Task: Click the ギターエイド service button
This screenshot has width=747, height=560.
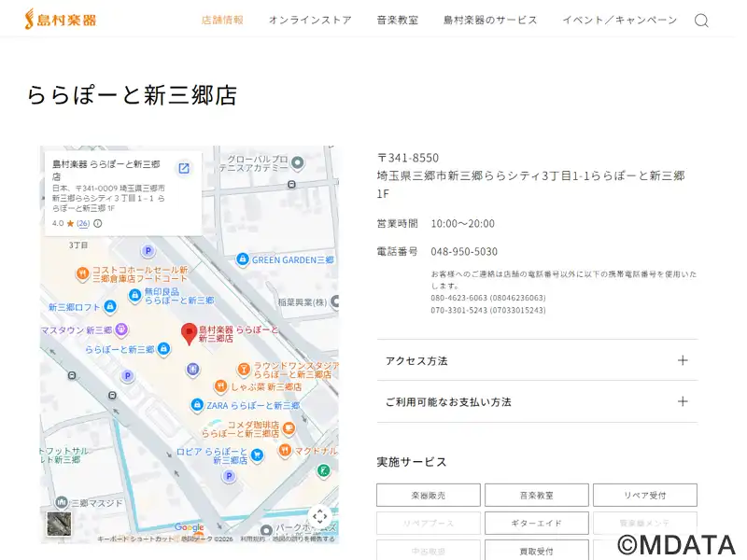Action: click(x=536, y=524)
